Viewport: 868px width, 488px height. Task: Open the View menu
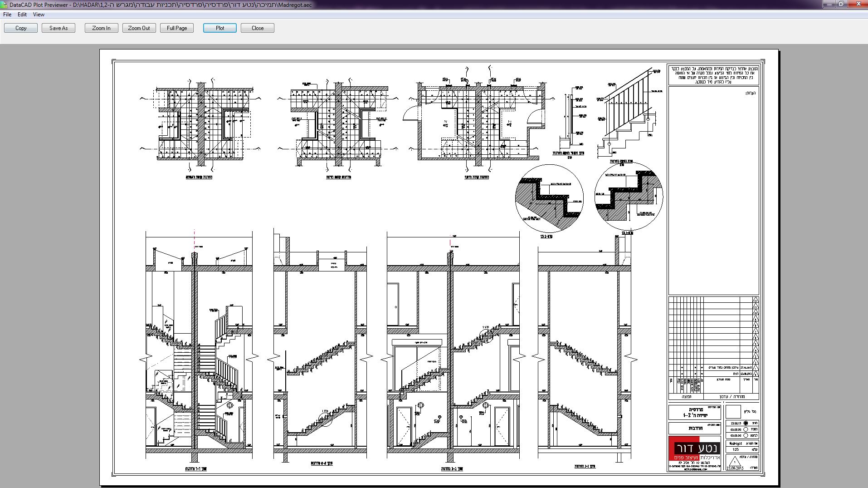tap(39, 15)
